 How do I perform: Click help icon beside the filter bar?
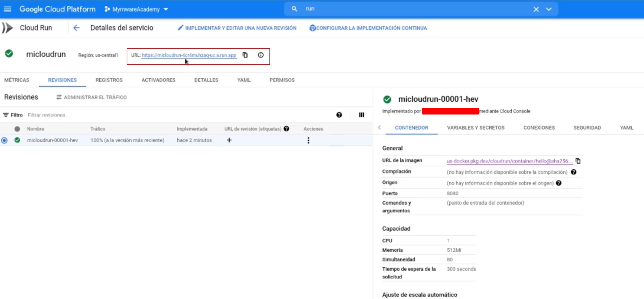tap(339, 115)
